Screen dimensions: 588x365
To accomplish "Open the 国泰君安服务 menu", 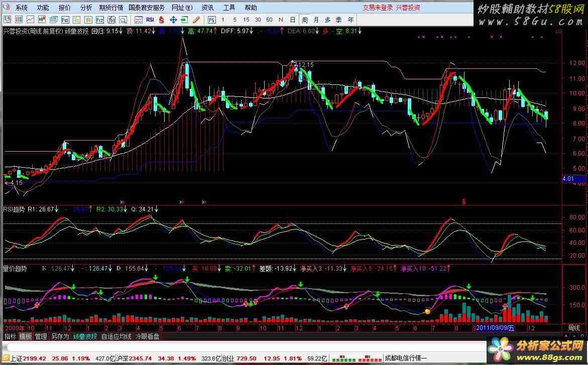I will pos(147,8).
